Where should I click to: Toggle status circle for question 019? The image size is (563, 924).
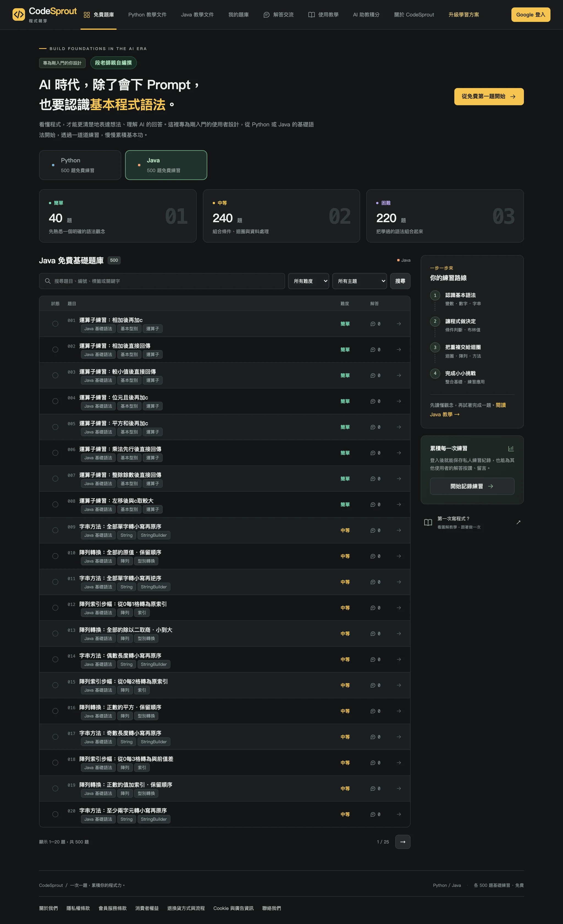[55, 788]
